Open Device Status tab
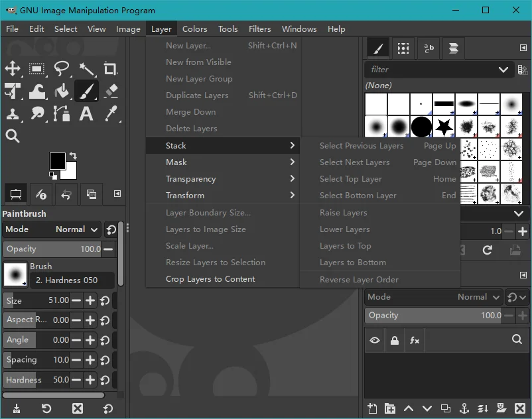Screen dimensions: 532x419 pyautogui.click(x=41, y=194)
